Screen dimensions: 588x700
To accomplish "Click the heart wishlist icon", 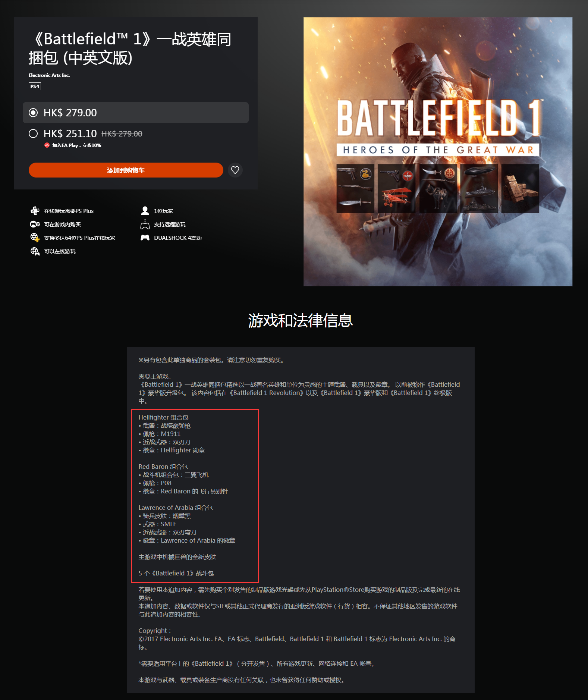I will pos(235,170).
